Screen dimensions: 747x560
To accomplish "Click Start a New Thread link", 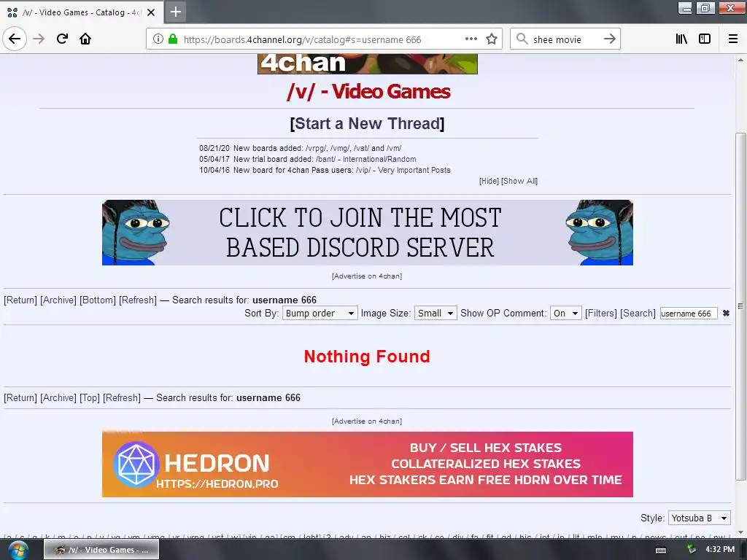I will pyautogui.click(x=367, y=123).
